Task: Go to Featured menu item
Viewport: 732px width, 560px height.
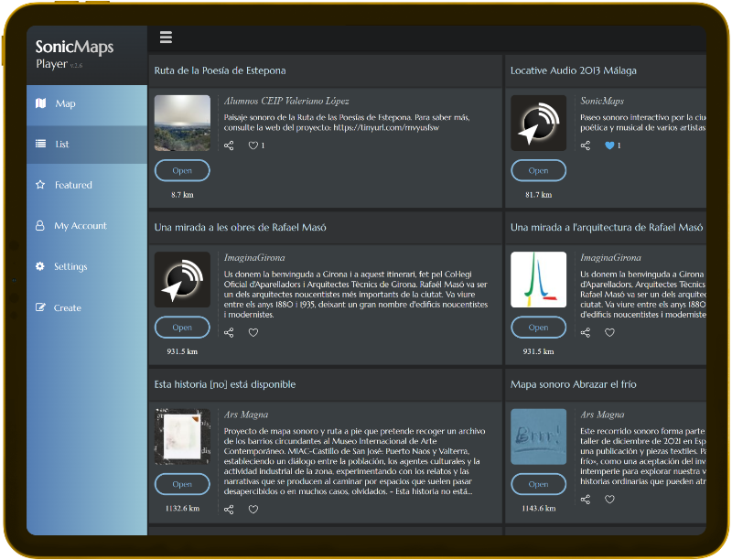Action: [87, 185]
